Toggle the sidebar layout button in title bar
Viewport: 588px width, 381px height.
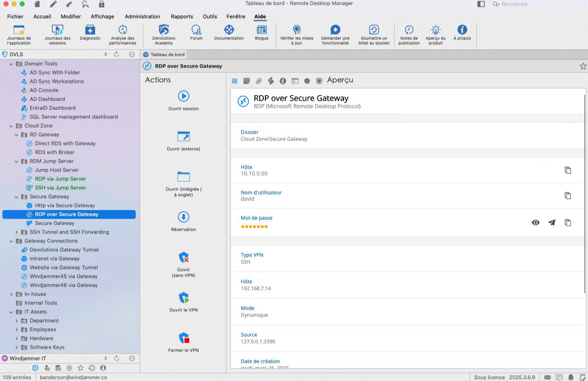pyautogui.click(x=481, y=4)
